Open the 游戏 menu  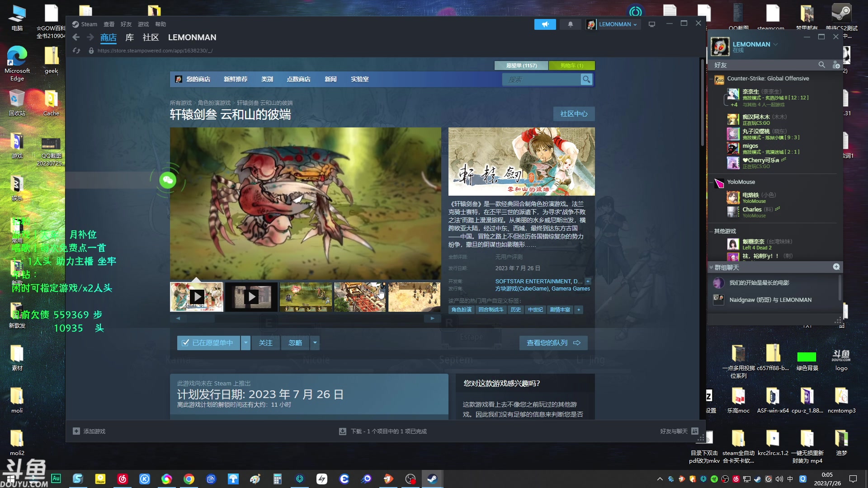(x=143, y=24)
